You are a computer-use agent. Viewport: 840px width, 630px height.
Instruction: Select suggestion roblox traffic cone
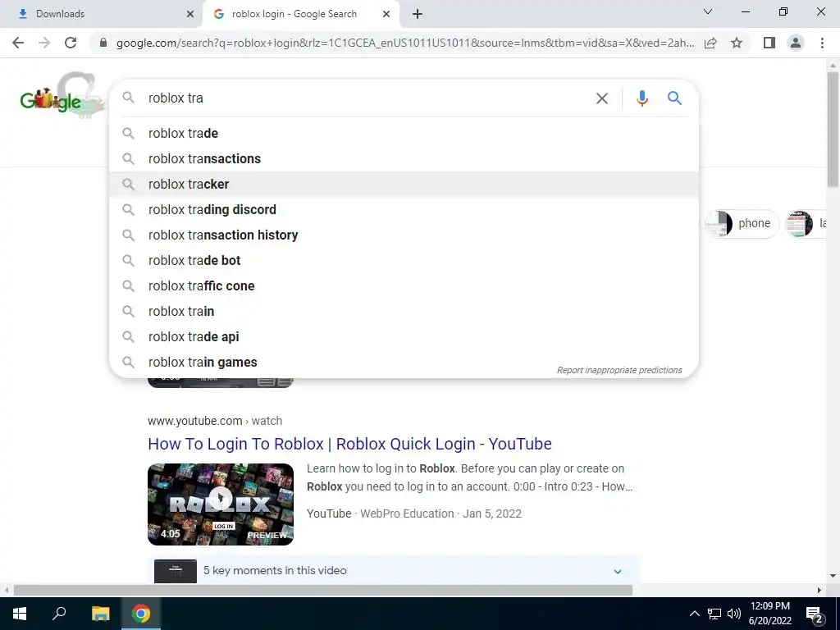404,286
